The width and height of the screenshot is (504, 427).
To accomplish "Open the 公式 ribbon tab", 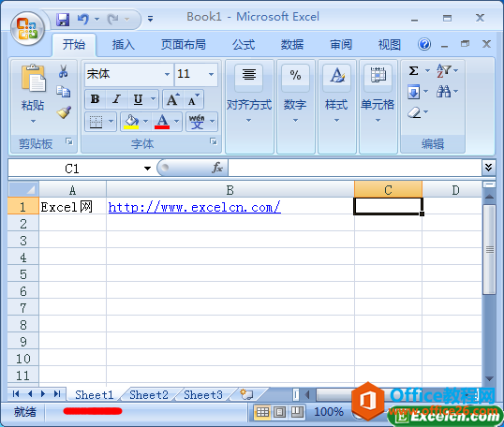I will (244, 45).
